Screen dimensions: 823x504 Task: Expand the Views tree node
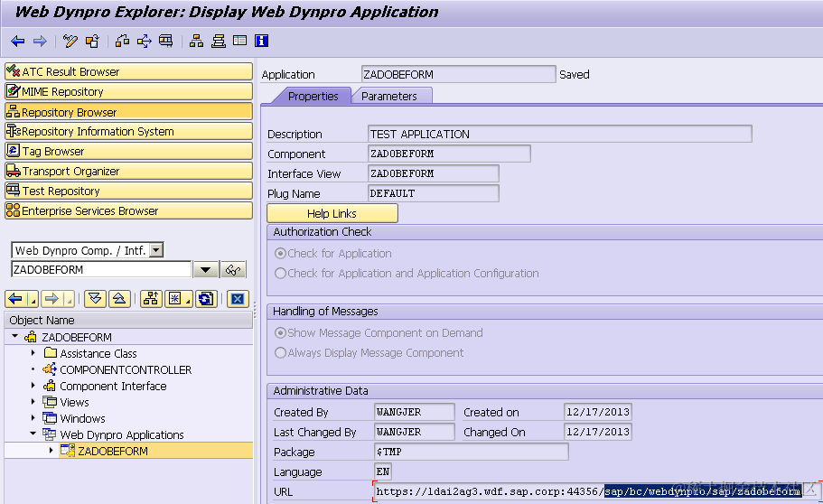(33, 402)
